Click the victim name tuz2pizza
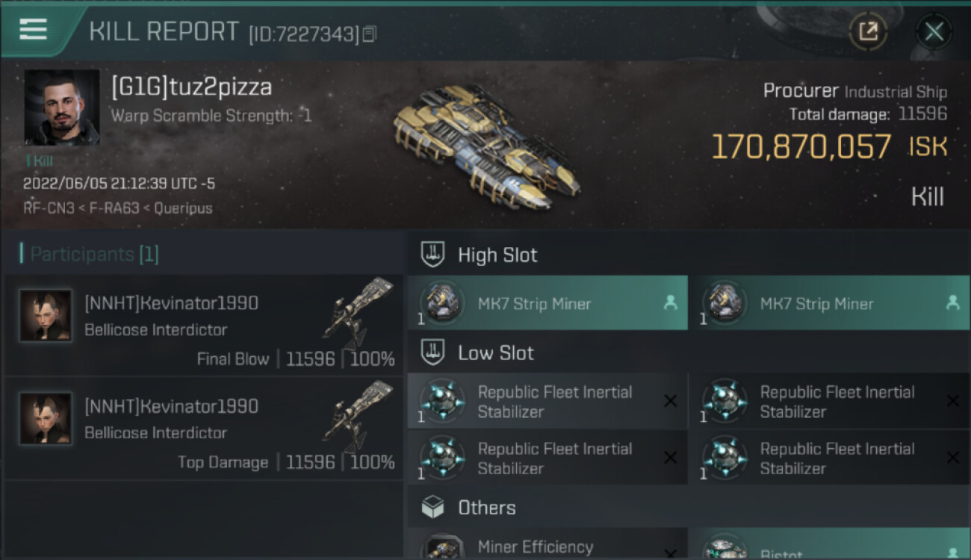This screenshot has height=560, width=971. [192, 87]
